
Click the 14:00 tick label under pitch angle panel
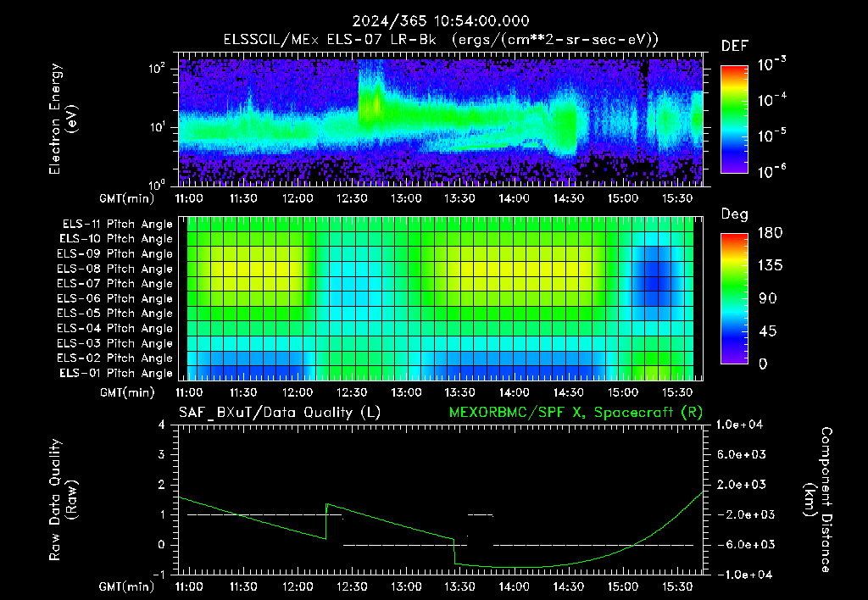point(515,392)
